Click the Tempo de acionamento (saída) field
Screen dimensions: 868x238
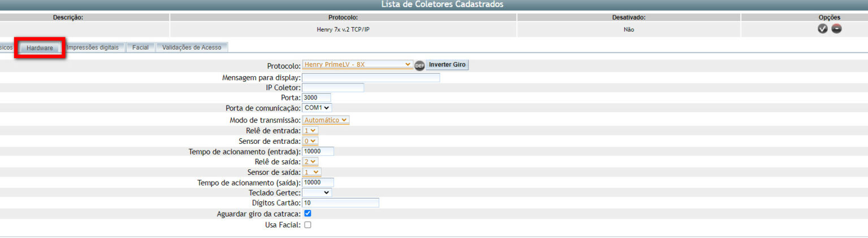318,183
